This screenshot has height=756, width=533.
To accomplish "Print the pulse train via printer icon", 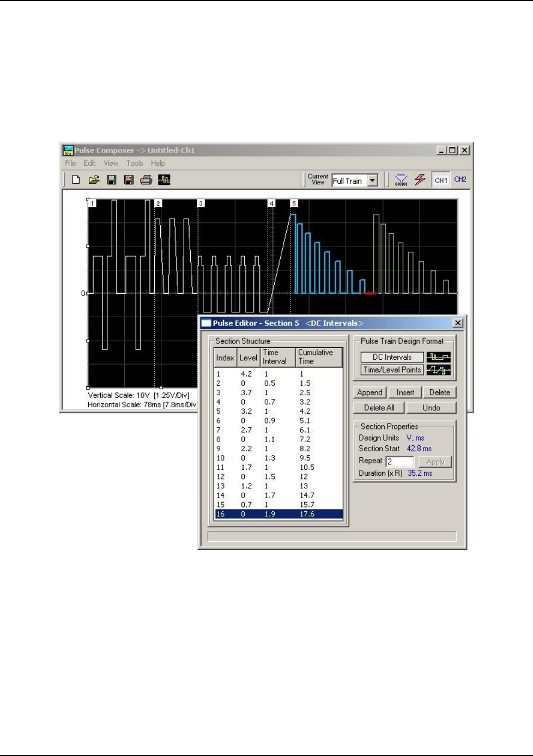I will 146,180.
